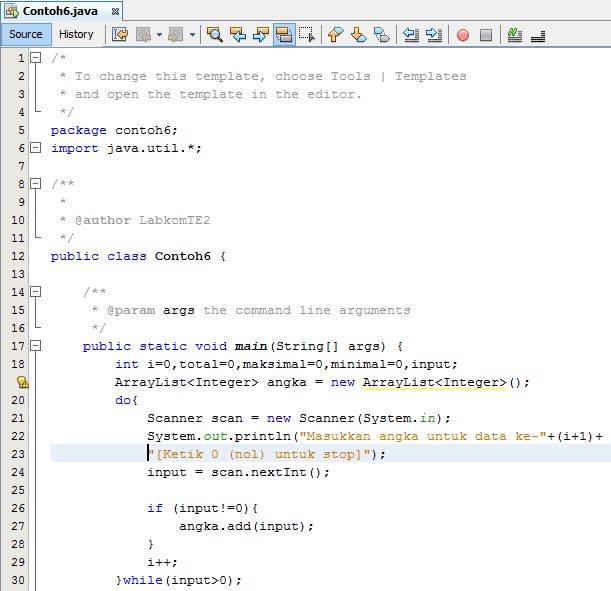Viewport: 611px width, 591px height.
Task: Click 'if (input!=0)' statement
Action: (198, 508)
